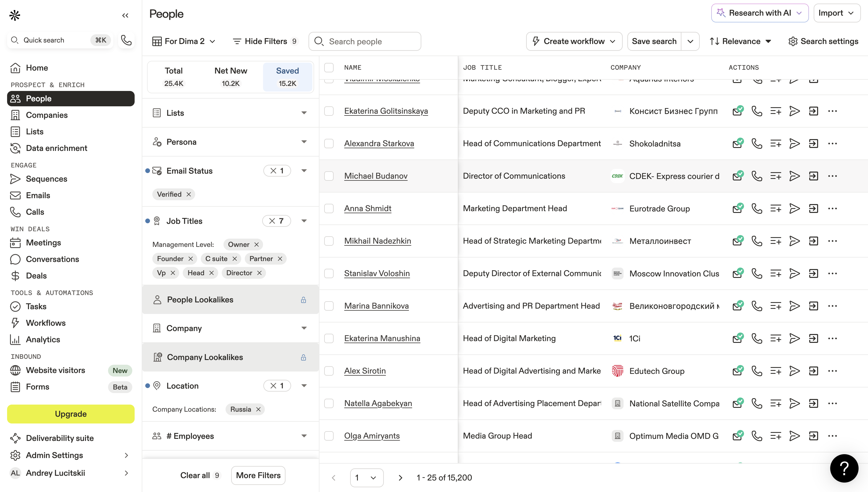
Task: Toggle the select-all checkbox in header
Action: [x=329, y=68]
